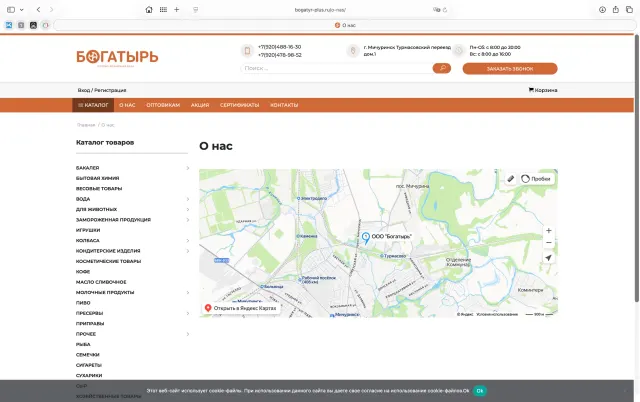Expand the МОЛОЧНЫЕ ПРОДУКТЫ chevron

[x=188, y=292]
